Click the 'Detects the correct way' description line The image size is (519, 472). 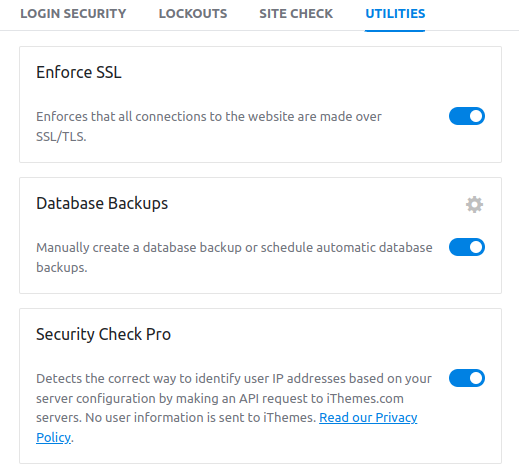tap(234, 379)
